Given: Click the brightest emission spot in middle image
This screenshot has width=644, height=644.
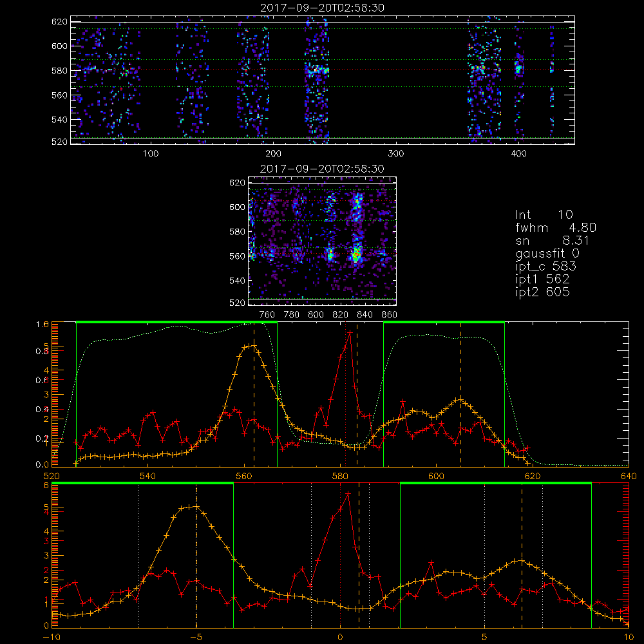Looking at the screenshot, I should (356, 254).
